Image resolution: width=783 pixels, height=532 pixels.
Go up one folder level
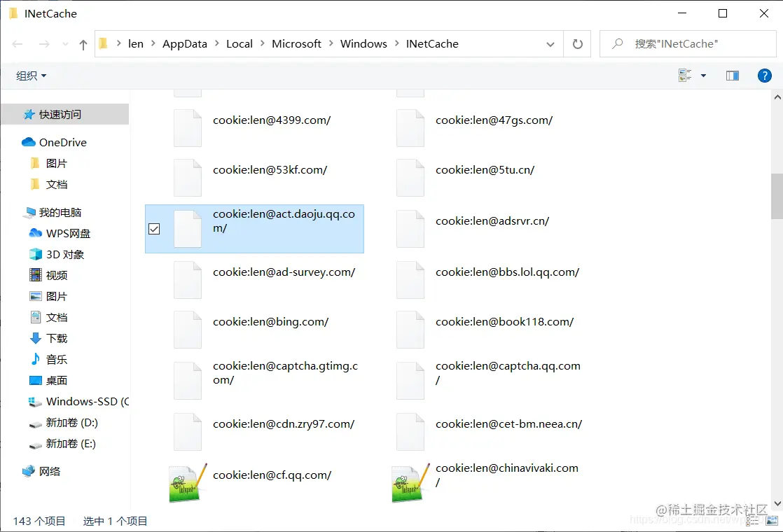[x=83, y=44]
